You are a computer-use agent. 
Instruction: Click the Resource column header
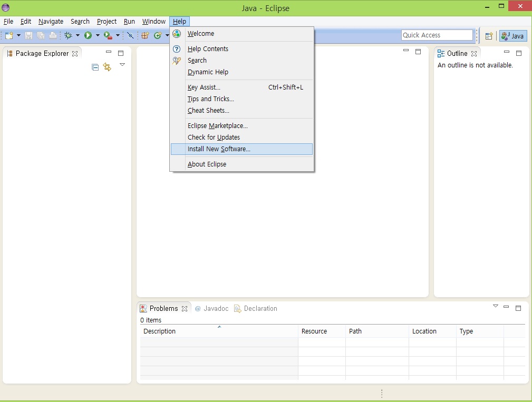(x=314, y=331)
